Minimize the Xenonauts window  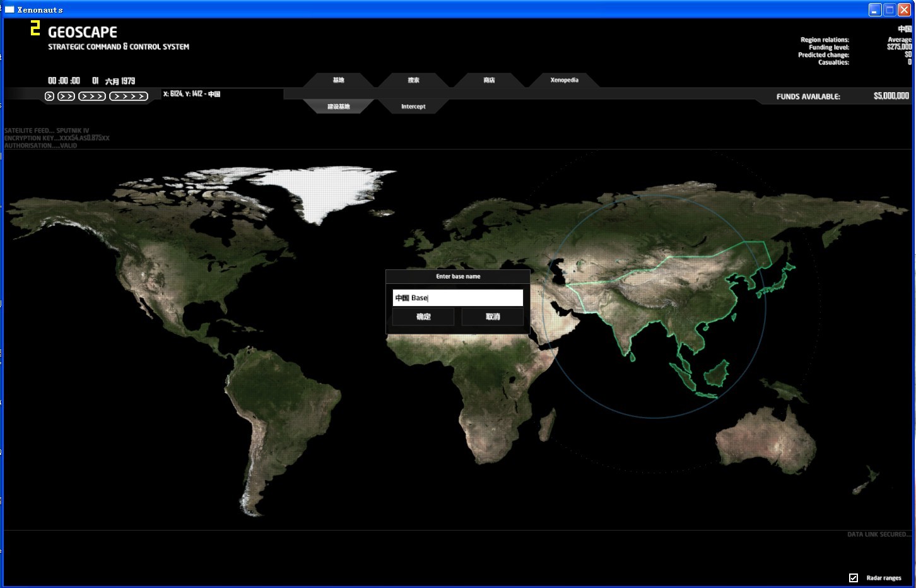874,9
